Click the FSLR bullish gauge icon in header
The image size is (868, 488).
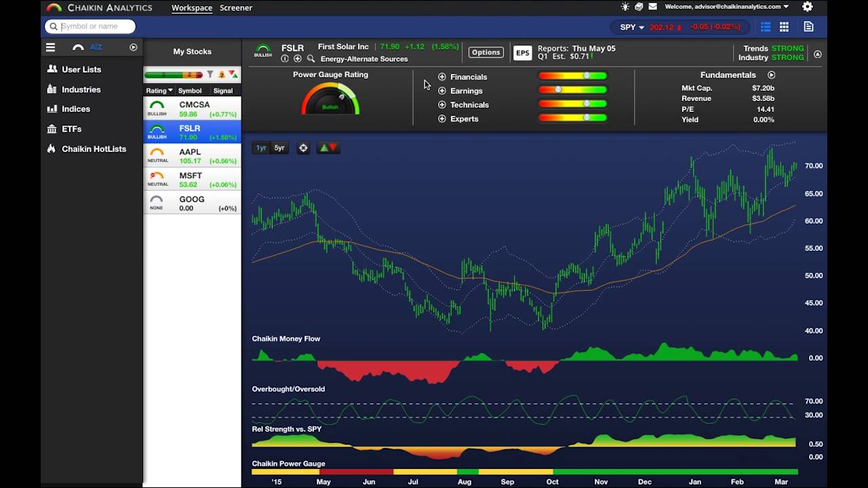tap(263, 52)
